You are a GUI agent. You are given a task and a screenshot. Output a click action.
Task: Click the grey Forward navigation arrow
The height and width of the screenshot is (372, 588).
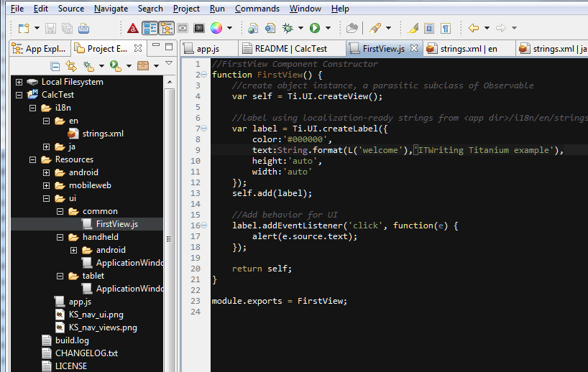[x=501, y=28]
